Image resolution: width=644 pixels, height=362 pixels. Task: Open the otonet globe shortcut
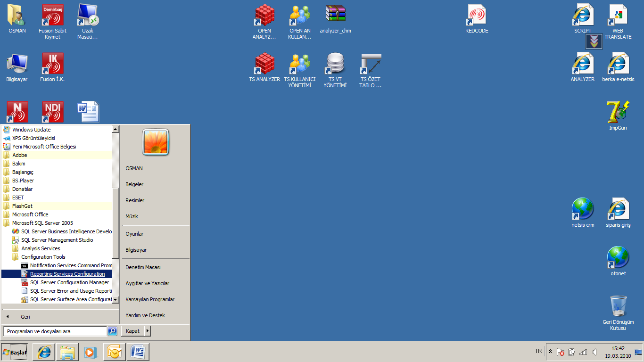pyautogui.click(x=618, y=258)
